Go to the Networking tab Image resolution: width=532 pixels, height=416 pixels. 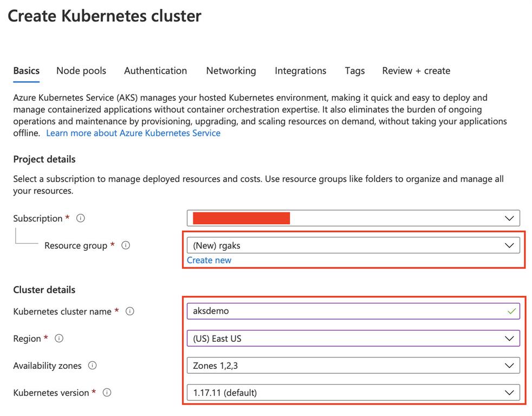(x=231, y=71)
